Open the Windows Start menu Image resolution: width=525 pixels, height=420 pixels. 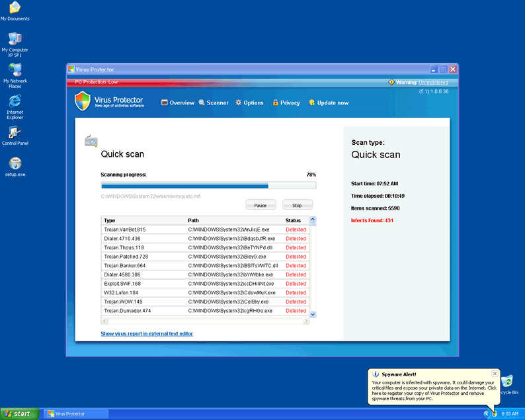(19, 413)
